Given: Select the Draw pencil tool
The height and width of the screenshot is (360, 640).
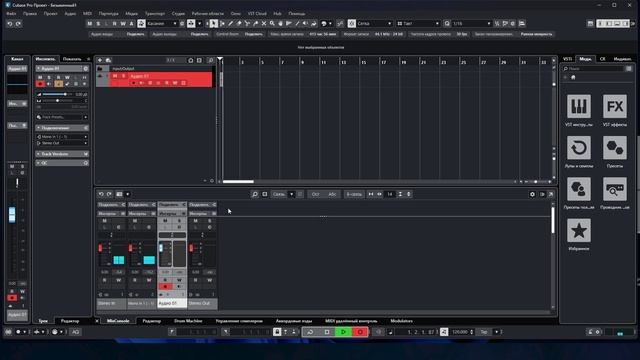Looking at the screenshot, I should pyautogui.click(x=231, y=24).
